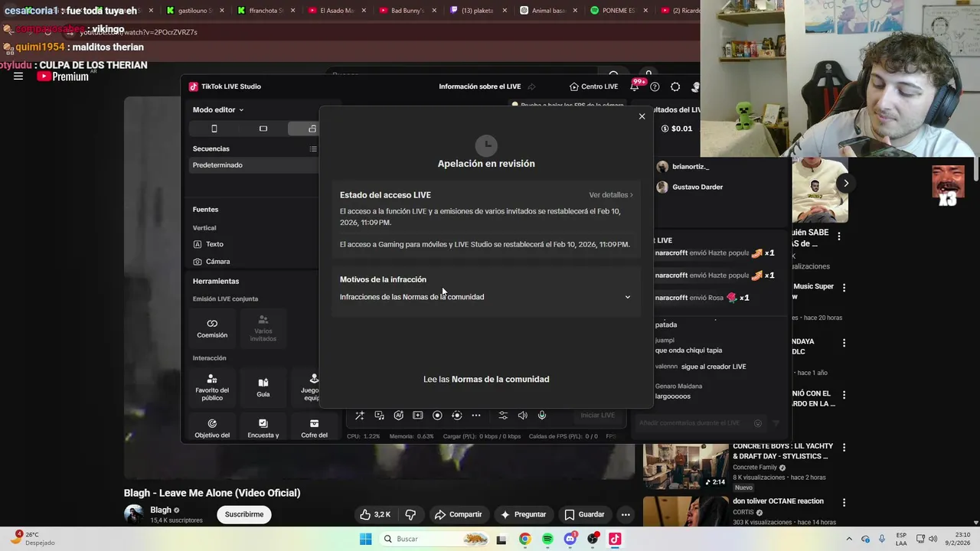Image resolution: width=980 pixels, height=551 pixels.
Task: Click the magic wand effects icon
Action: pyautogui.click(x=360, y=416)
